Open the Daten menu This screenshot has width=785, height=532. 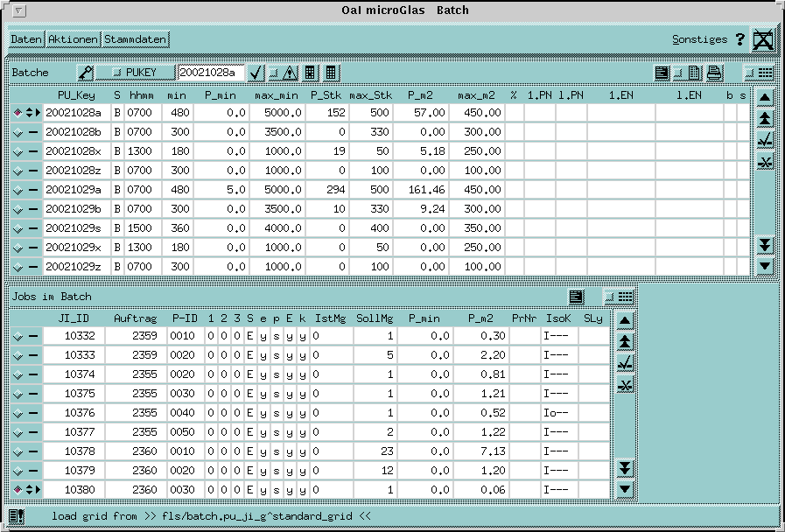point(26,39)
